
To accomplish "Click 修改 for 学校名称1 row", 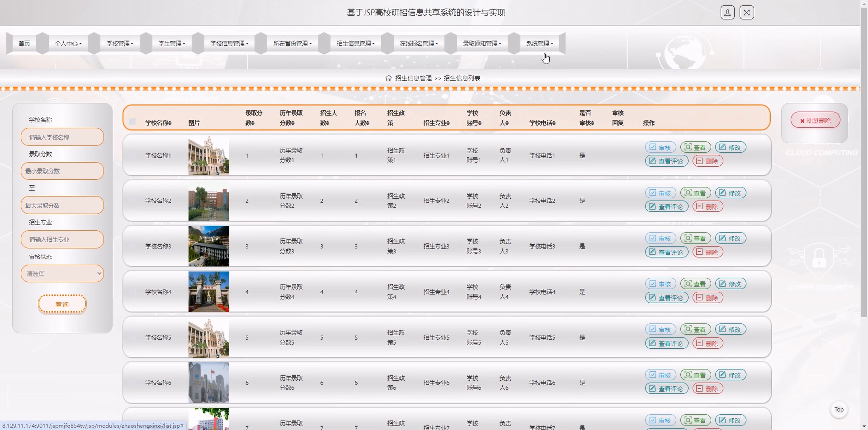I will (x=731, y=148).
